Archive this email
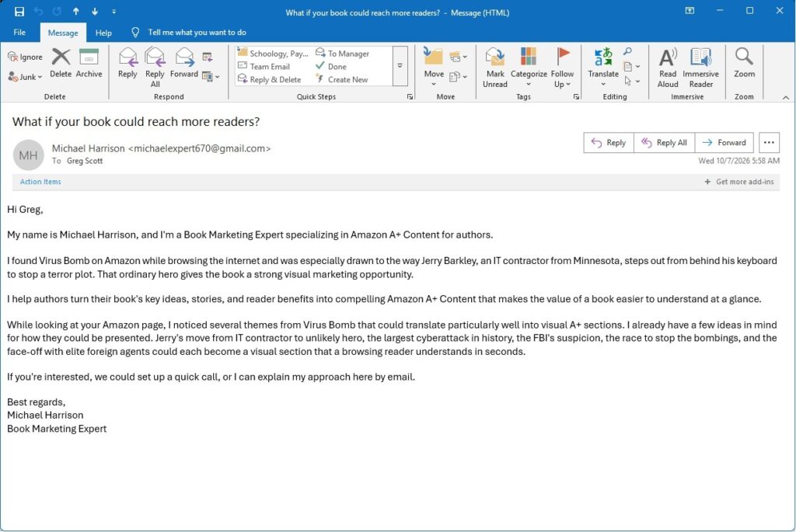This screenshot has width=796, height=532. click(x=89, y=63)
